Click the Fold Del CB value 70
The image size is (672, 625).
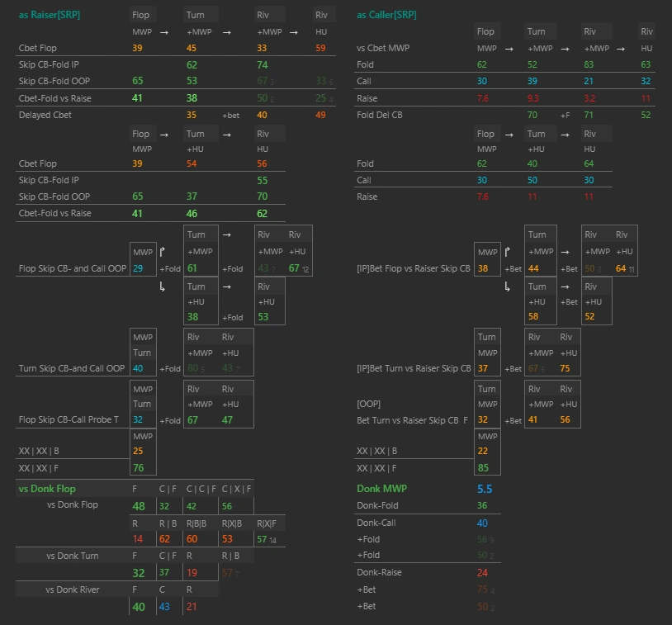(x=532, y=115)
